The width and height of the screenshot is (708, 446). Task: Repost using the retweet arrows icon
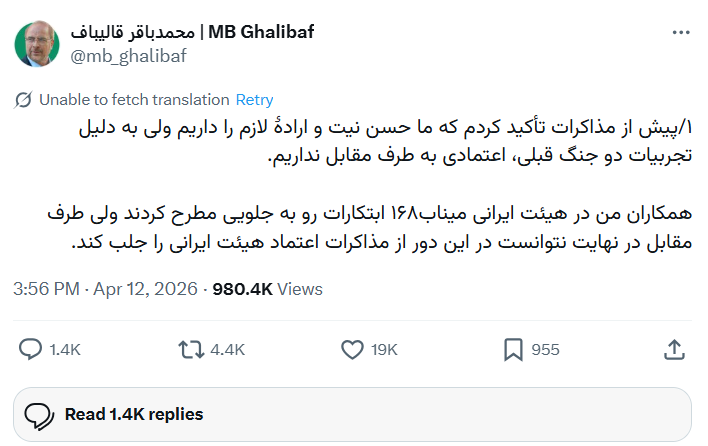[x=190, y=349]
